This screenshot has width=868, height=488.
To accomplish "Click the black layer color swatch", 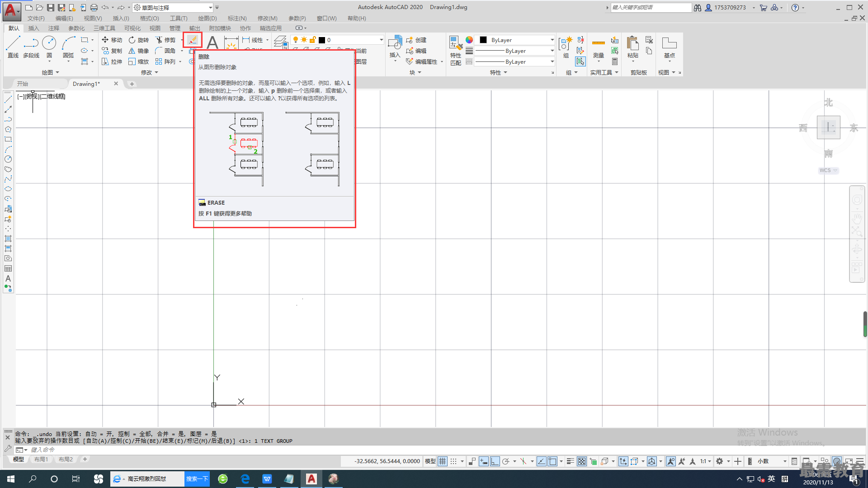I will (x=322, y=40).
